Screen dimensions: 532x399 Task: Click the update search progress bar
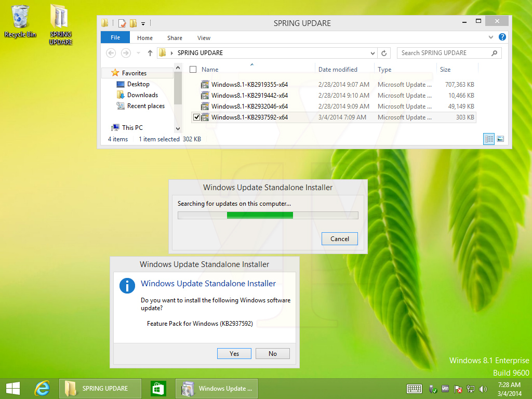(x=268, y=215)
